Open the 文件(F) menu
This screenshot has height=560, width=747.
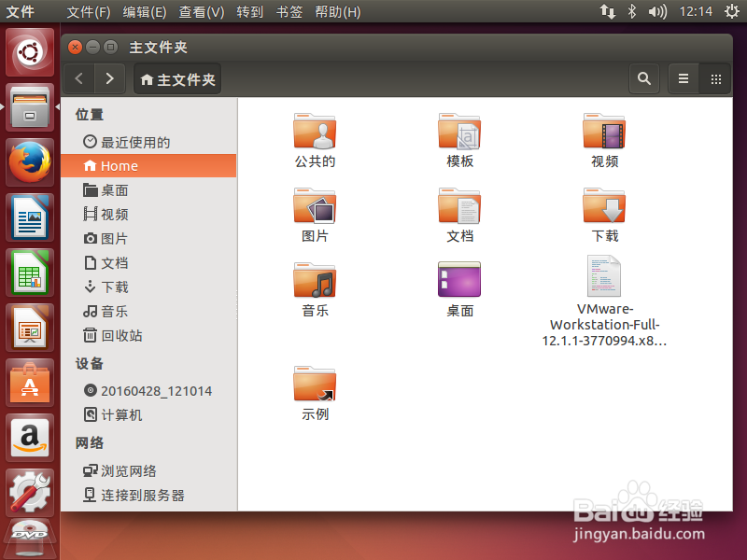[x=89, y=12]
